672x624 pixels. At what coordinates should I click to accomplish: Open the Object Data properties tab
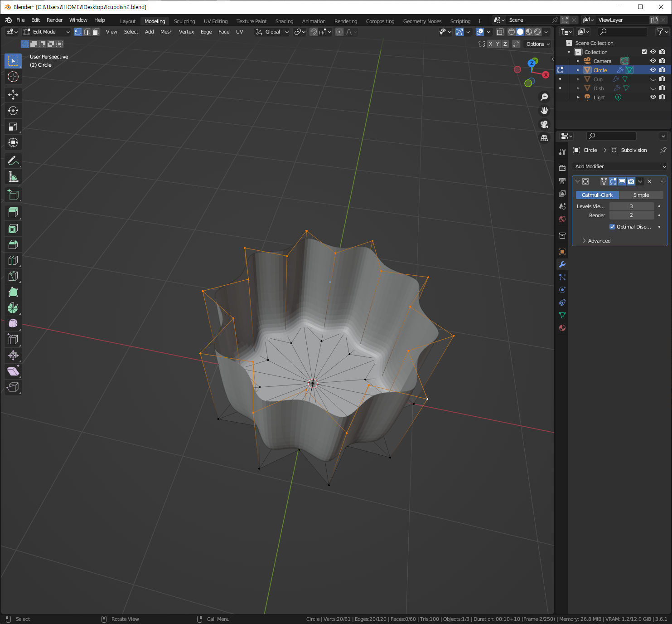(x=562, y=315)
